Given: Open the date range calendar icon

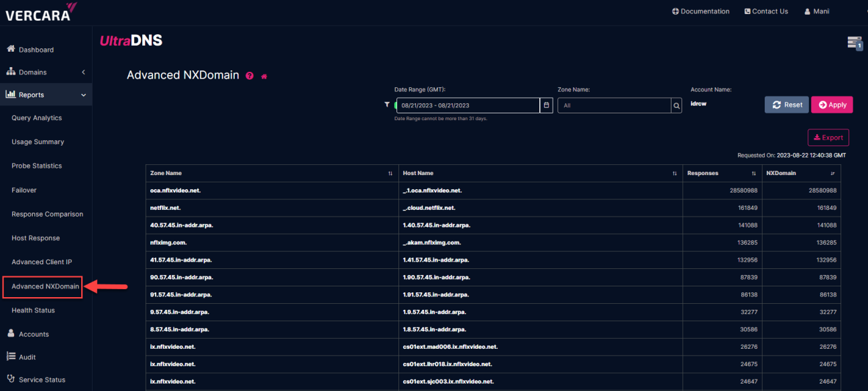Looking at the screenshot, I should click(546, 105).
